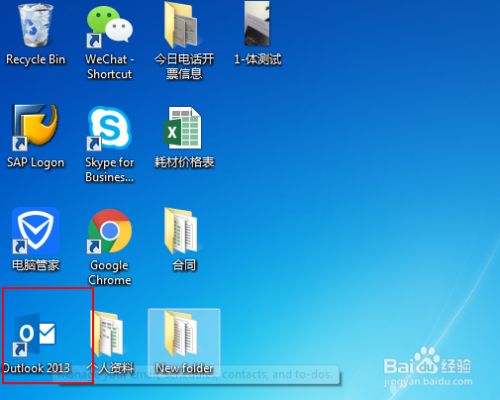This screenshot has height=400, width=500.
Task: Click the 电脑管家 label text
Action: tap(36, 265)
